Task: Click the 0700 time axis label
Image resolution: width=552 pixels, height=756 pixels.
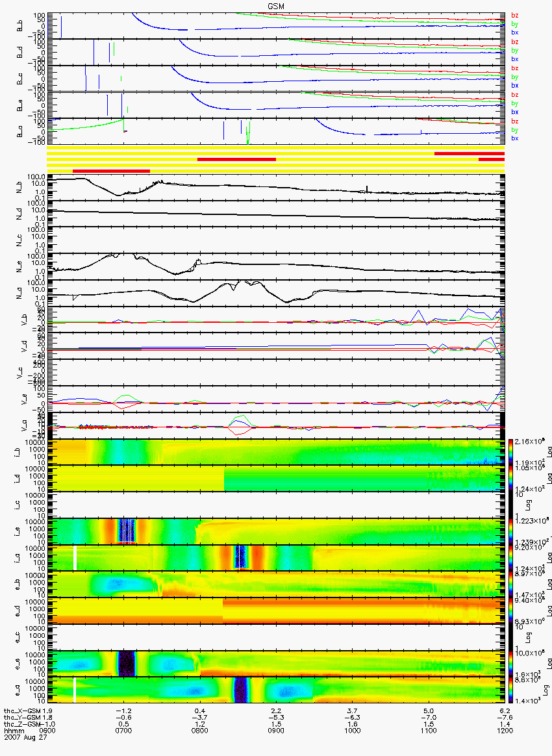Action: 123,731
